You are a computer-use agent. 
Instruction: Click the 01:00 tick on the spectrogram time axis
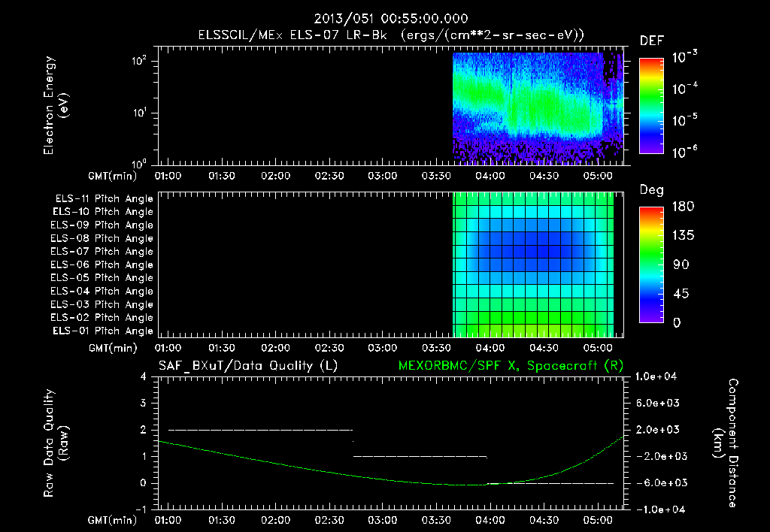pos(168,176)
